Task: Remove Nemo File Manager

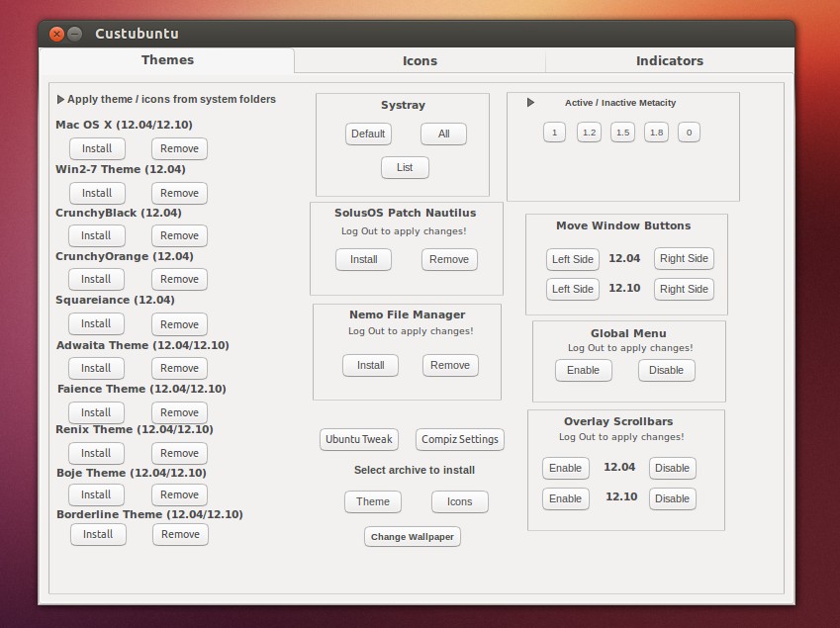Action: pyautogui.click(x=450, y=365)
